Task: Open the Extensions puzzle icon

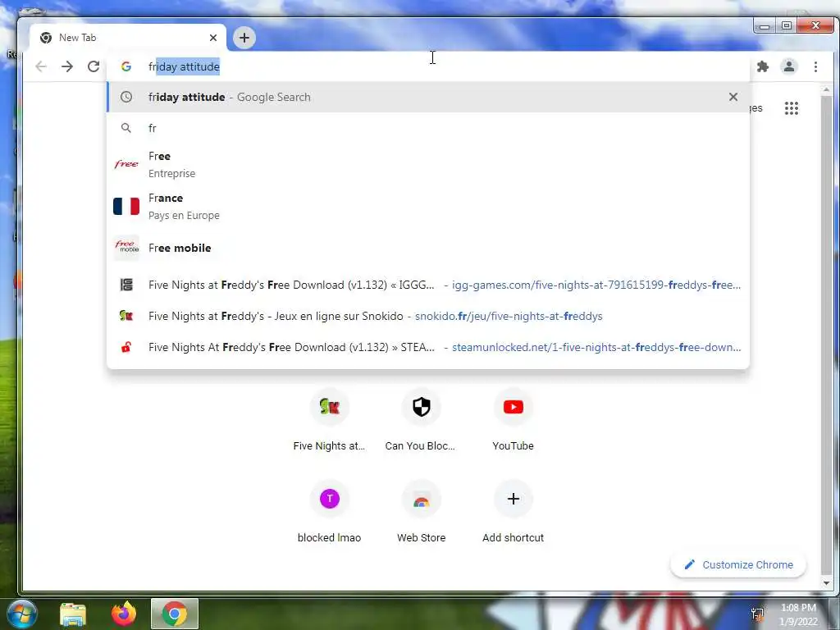Action: pos(762,66)
